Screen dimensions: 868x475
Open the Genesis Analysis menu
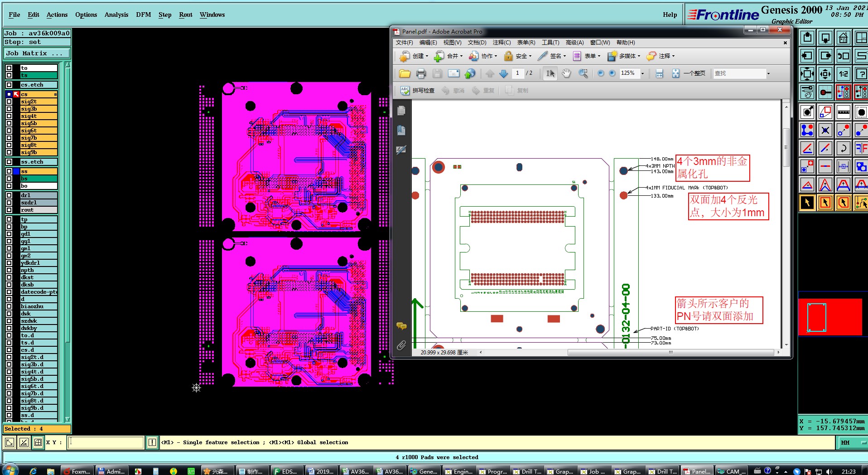click(x=116, y=15)
